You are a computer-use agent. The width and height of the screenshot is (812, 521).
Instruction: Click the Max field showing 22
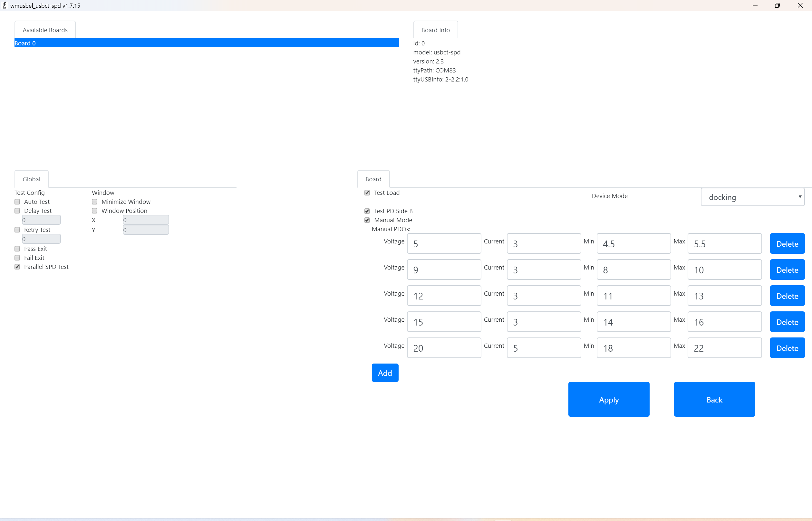[725, 348]
